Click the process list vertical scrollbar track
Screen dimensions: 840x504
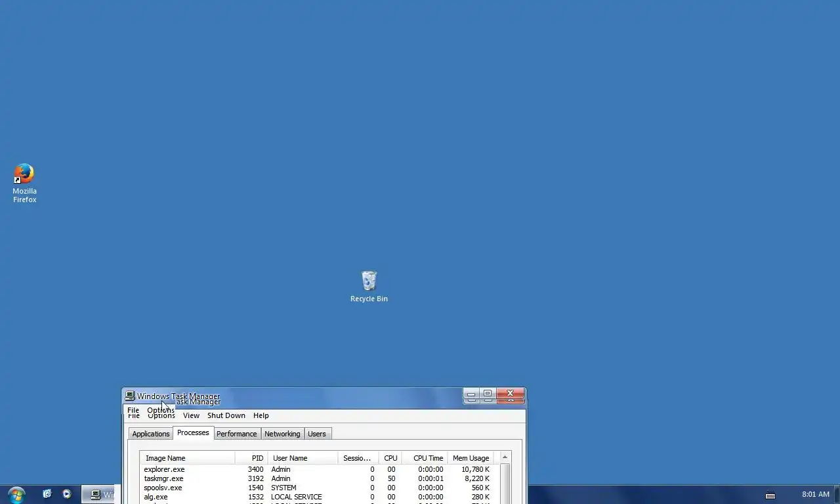tap(505, 484)
